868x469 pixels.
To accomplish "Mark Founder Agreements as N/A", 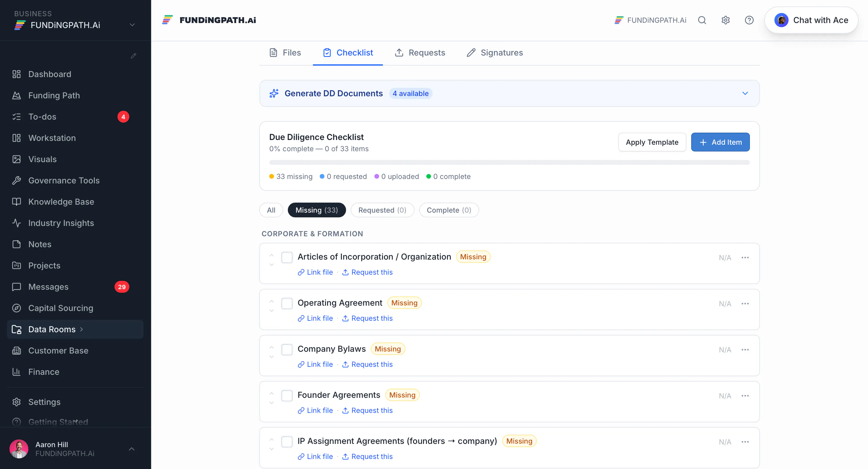I will (x=725, y=396).
